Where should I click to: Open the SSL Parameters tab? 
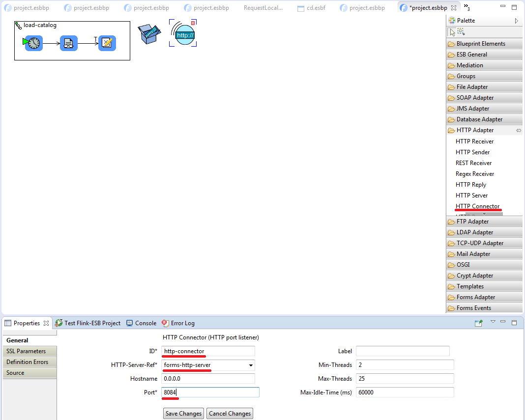point(26,351)
